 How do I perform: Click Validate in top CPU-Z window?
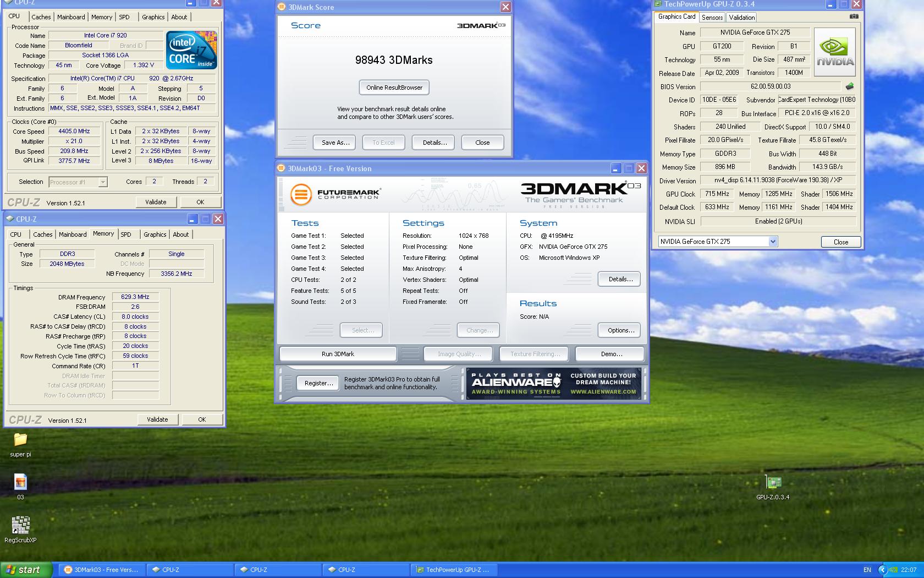pyautogui.click(x=156, y=202)
